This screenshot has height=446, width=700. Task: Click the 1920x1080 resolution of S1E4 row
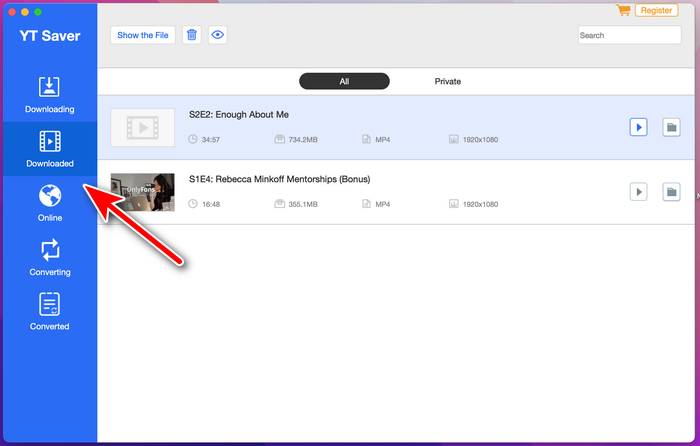(480, 204)
